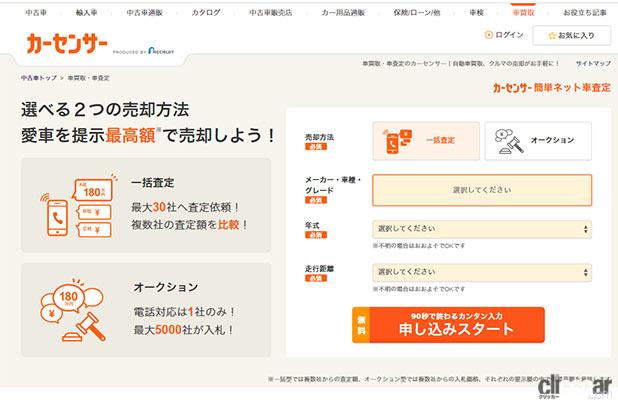
Task: Expand the 年式 dropdown
Action: coord(481,229)
